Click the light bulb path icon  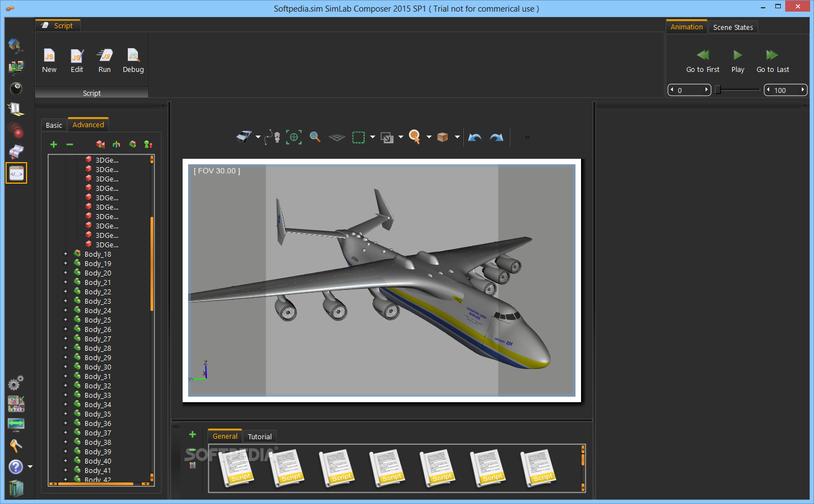(x=272, y=137)
